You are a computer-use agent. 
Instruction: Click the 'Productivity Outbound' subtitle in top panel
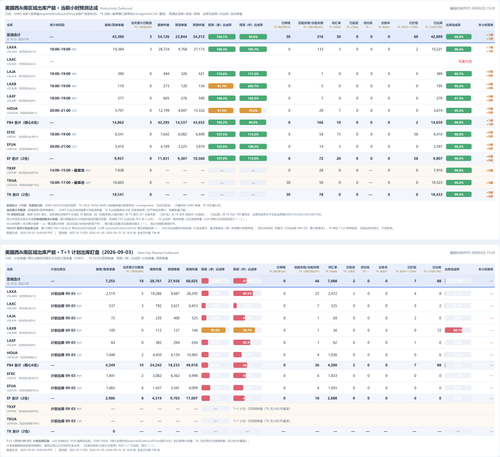point(116,8)
